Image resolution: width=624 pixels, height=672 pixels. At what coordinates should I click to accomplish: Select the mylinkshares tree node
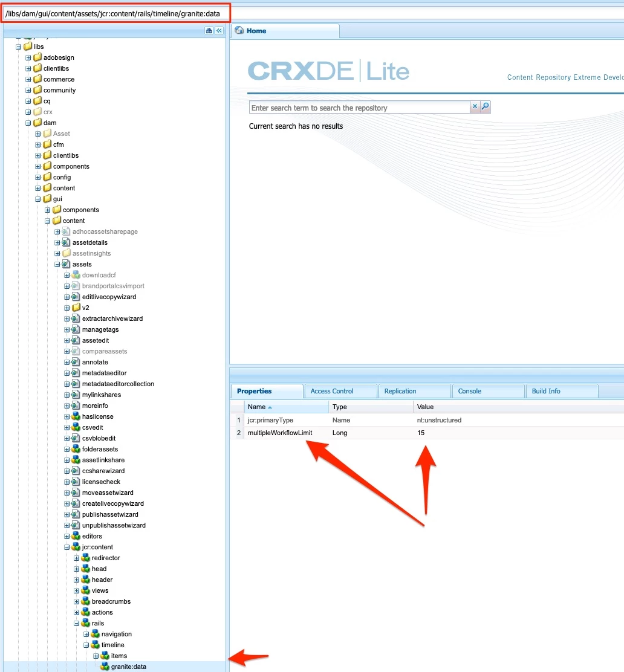click(102, 395)
